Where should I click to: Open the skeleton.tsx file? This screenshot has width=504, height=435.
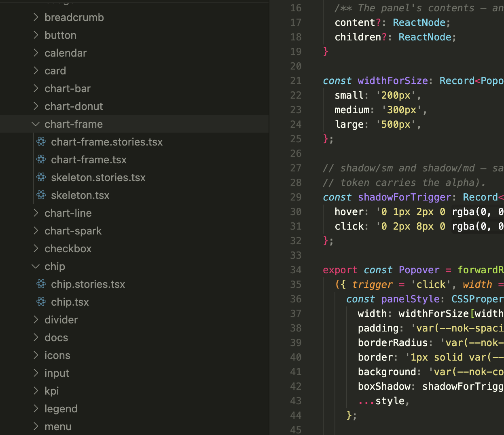pyautogui.click(x=80, y=195)
